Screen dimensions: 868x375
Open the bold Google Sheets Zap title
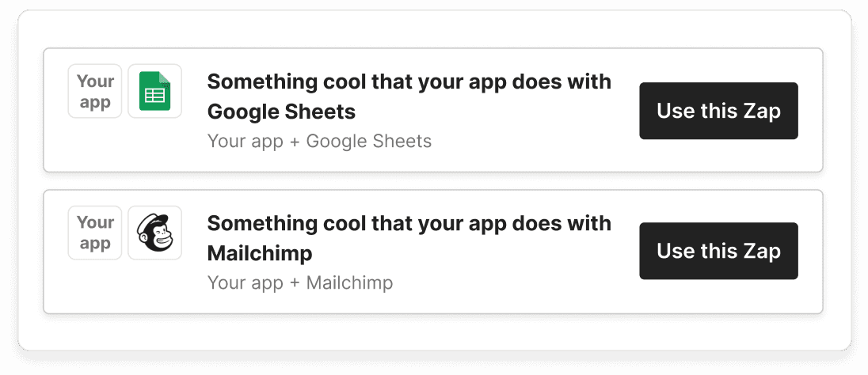tap(409, 97)
